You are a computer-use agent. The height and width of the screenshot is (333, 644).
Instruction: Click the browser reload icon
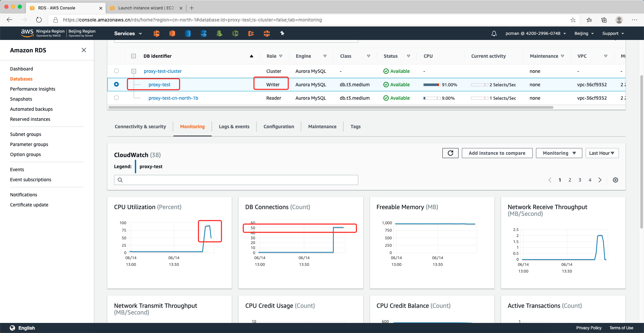[x=39, y=20]
